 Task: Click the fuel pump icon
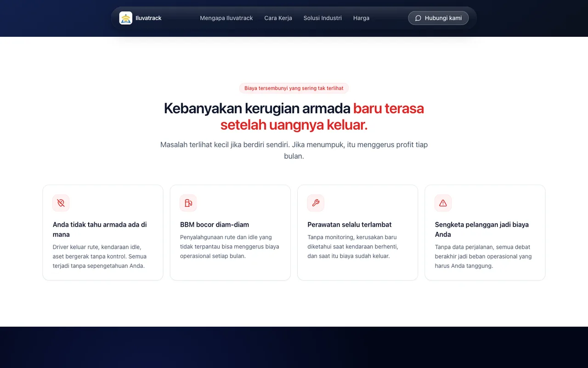[188, 203]
